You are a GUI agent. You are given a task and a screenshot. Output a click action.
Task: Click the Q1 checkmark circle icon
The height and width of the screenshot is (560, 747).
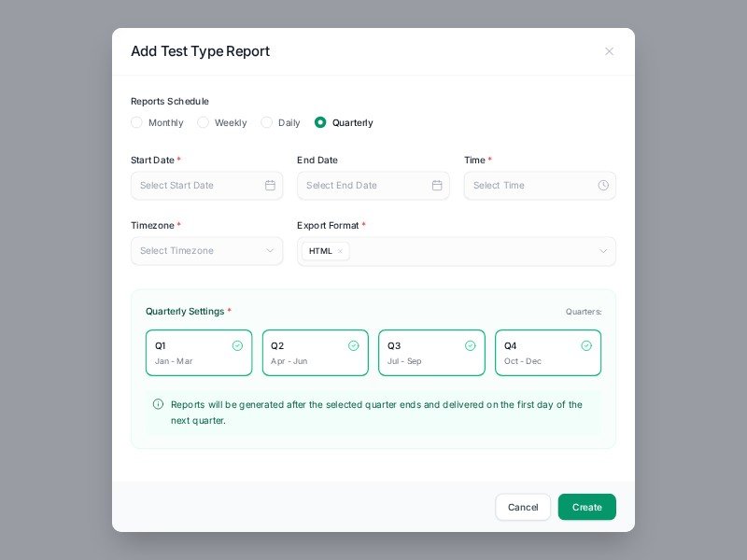[237, 345]
